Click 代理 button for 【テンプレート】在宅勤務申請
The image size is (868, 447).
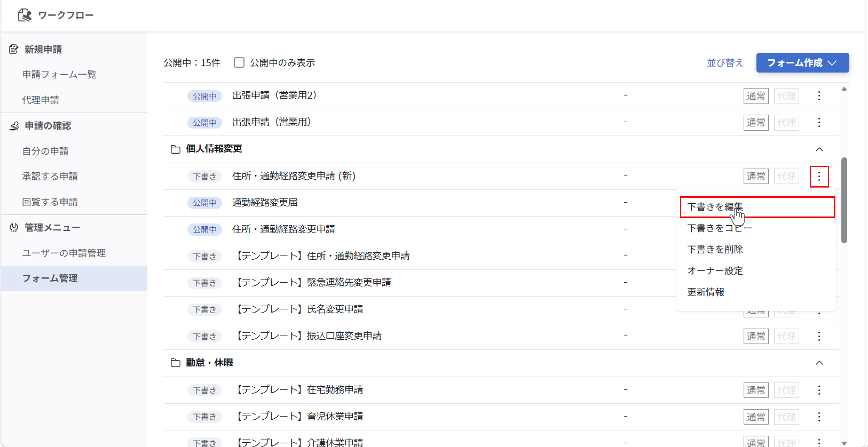786,390
